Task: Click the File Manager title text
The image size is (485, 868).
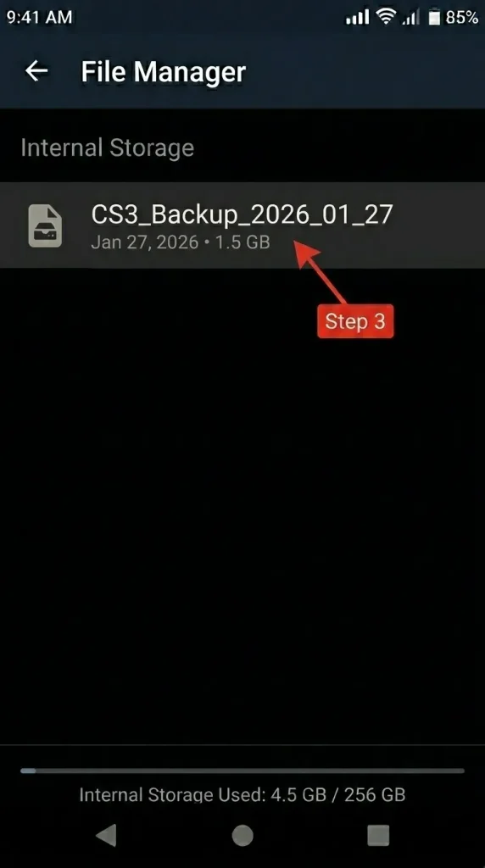Action: click(x=164, y=72)
